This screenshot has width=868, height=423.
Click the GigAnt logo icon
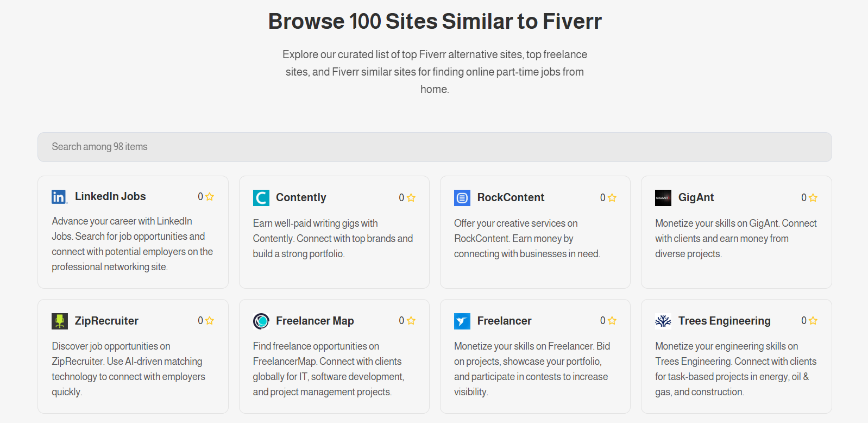click(x=663, y=198)
